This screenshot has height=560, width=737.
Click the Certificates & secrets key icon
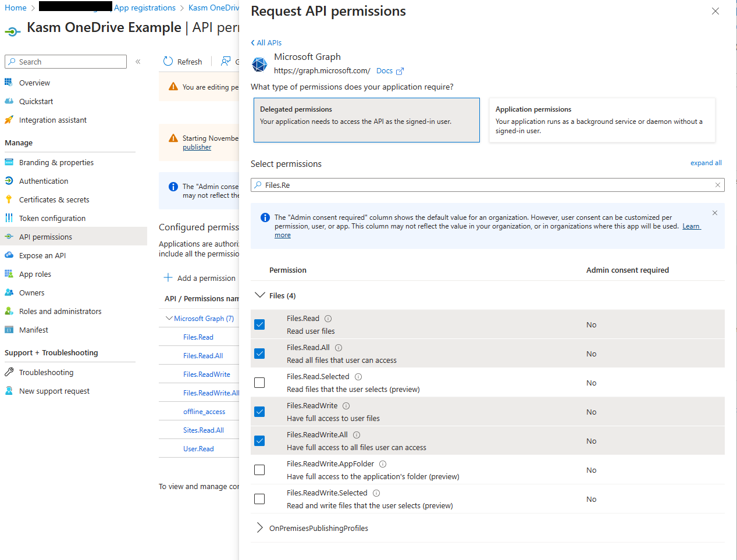click(x=10, y=199)
